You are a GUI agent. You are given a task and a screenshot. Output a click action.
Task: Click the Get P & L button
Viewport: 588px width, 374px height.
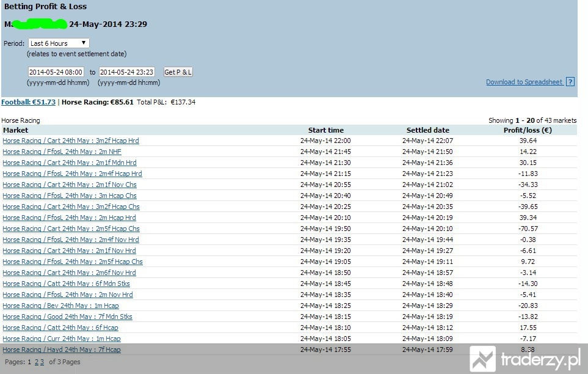point(178,72)
